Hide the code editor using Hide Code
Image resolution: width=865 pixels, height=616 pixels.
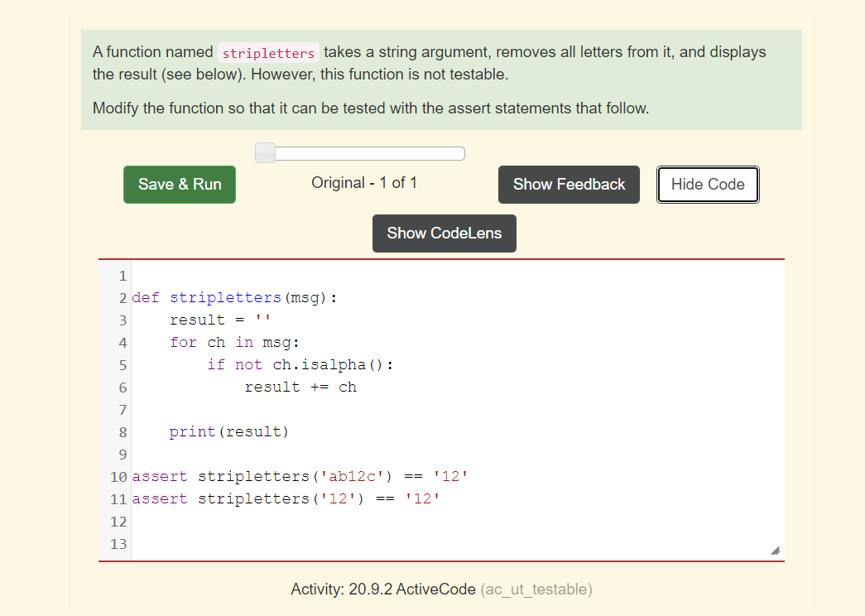pos(708,184)
